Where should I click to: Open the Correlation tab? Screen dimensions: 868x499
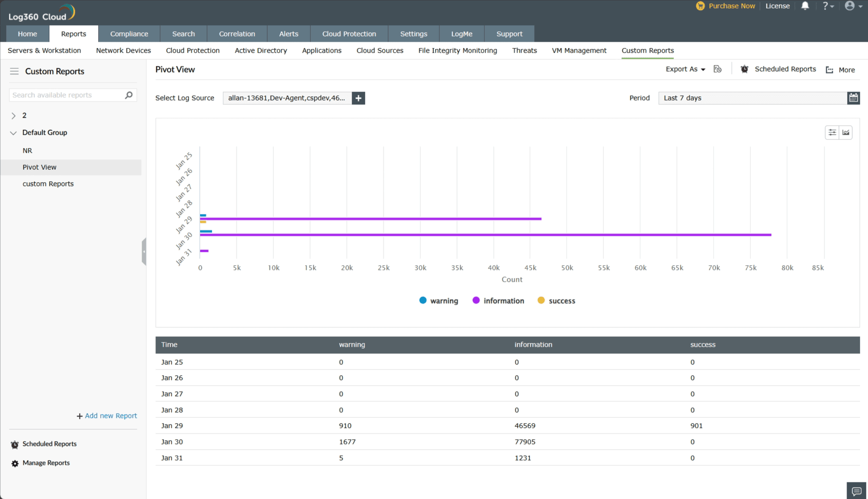237,34
